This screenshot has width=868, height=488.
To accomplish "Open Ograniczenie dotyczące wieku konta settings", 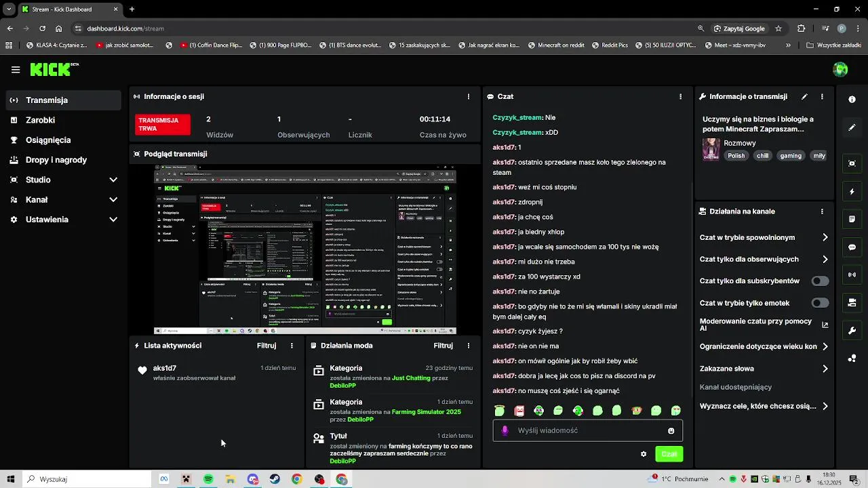I will [x=764, y=346].
